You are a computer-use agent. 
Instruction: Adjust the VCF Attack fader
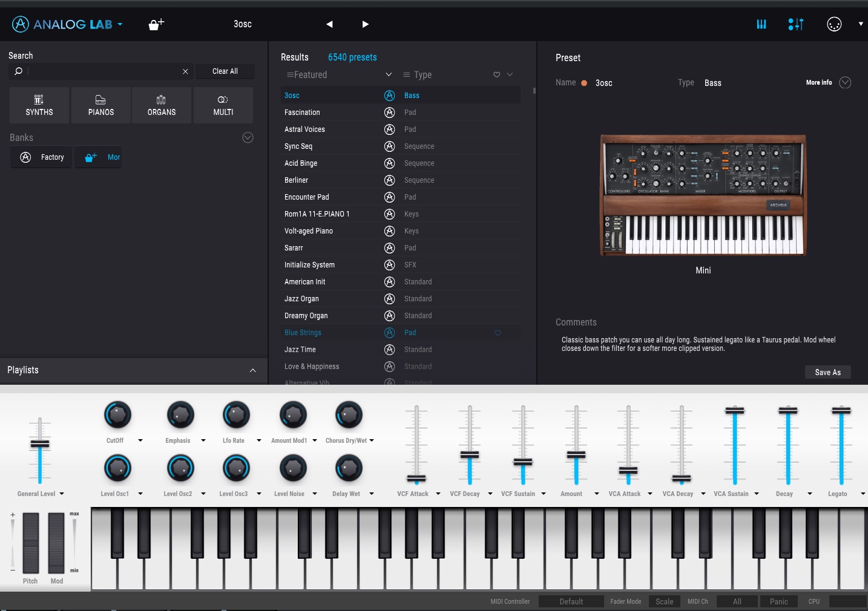(x=416, y=479)
